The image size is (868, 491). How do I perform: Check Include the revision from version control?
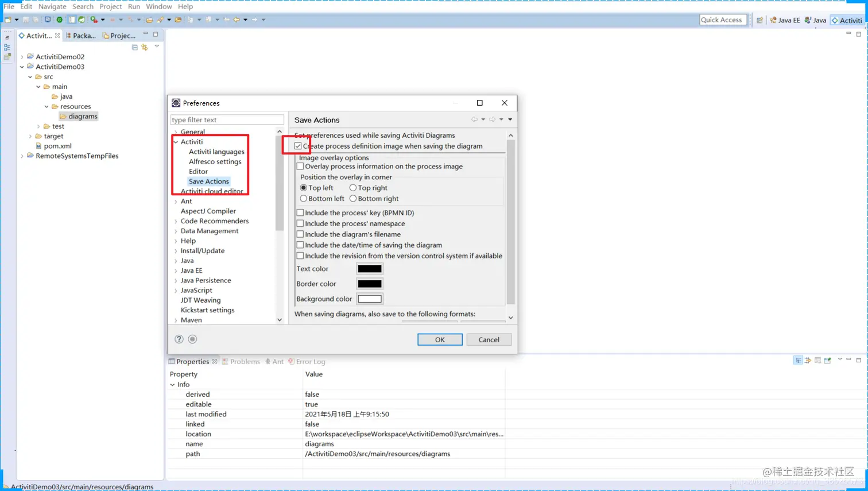(x=300, y=256)
